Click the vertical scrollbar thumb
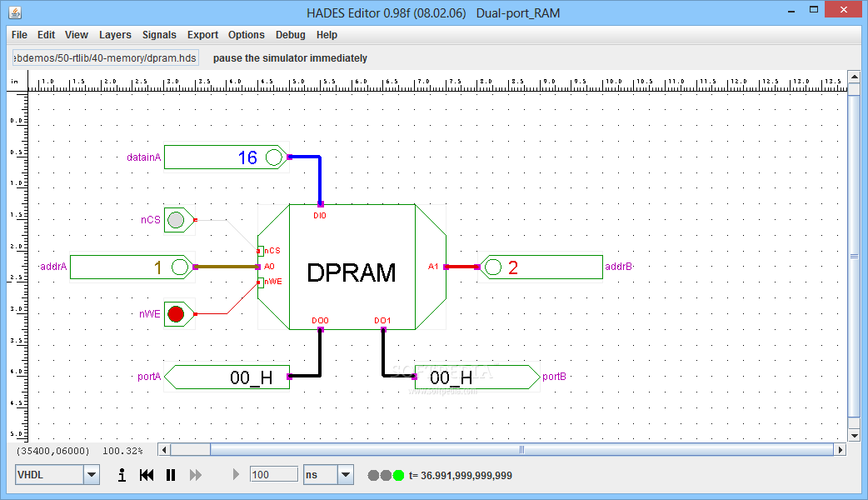 click(x=854, y=256)
